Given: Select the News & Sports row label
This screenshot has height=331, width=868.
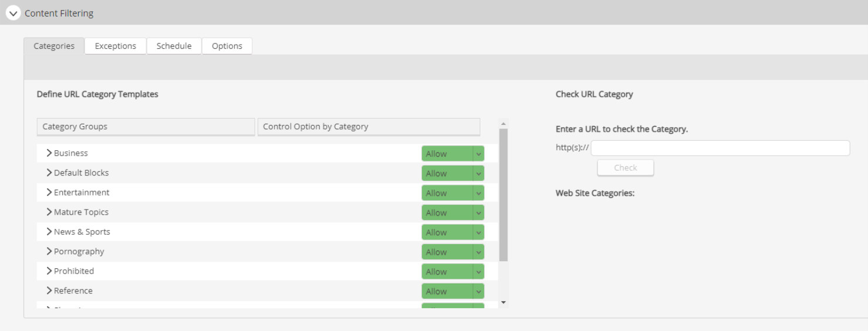Looking at the screenshot, I should (82, 232).
